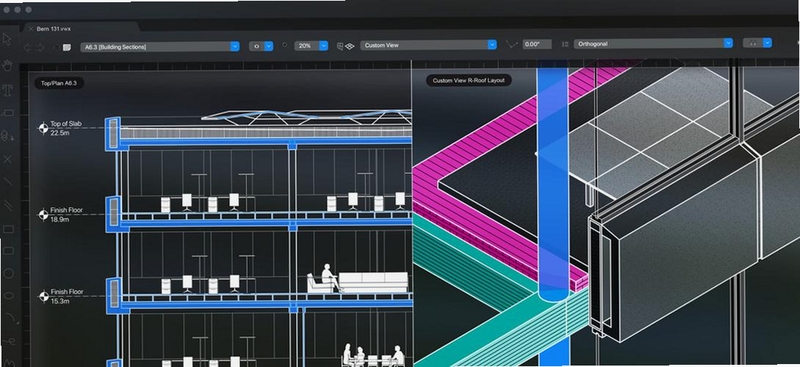This screenshot has width=800, height=367.
Task: Close the Bern 131.vwx tab
Action: pos(31,29)
